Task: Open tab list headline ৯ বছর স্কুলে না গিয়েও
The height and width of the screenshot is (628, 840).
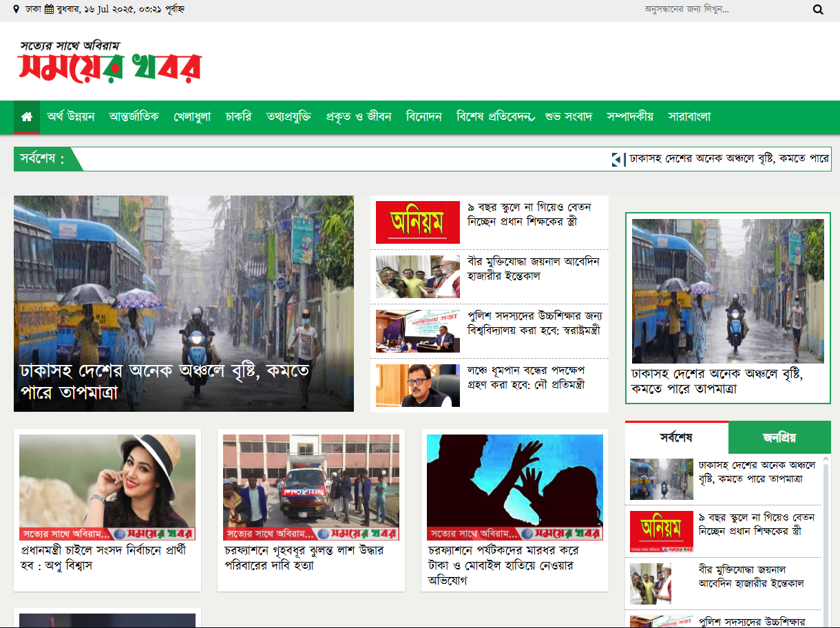Action: point(757,524)
